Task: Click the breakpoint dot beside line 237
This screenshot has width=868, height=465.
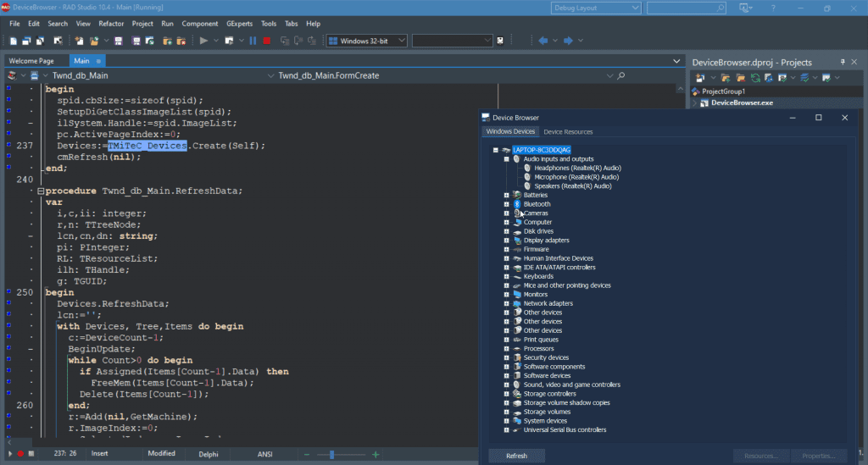Action: (8, 146)
